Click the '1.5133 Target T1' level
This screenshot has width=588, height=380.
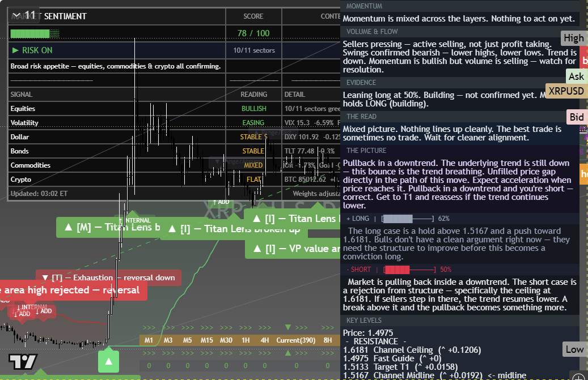[400, 367]
